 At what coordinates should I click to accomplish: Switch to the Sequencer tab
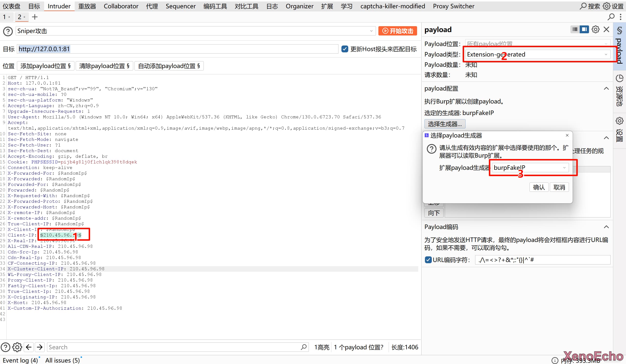click(x=180, y=6)
